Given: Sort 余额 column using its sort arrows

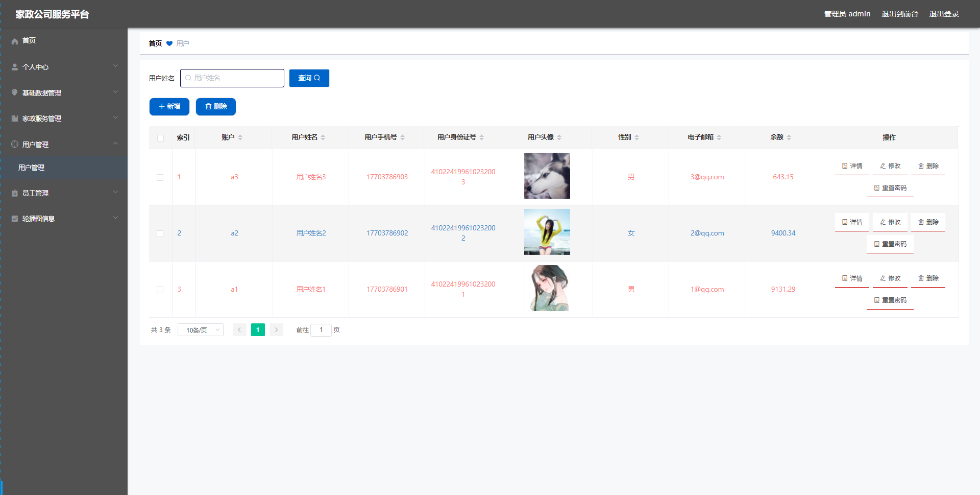Looking at the screenshot, I should 789,137.
